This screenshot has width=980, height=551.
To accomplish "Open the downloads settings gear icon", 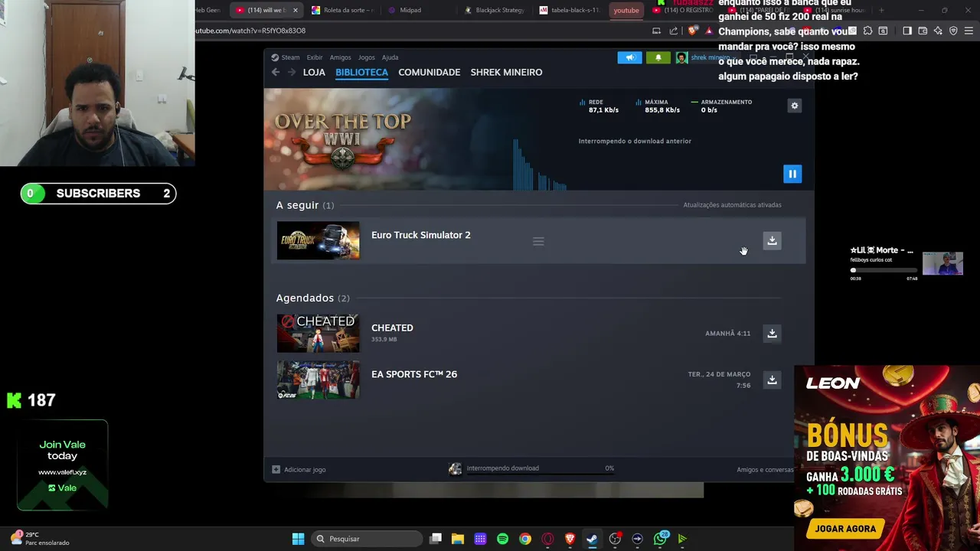I will pyautogui.click(x=795, y=106).
